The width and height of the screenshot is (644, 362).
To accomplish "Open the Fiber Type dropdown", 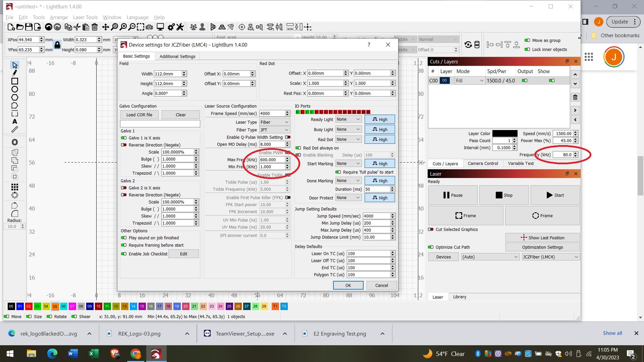I will click(274, 130).
